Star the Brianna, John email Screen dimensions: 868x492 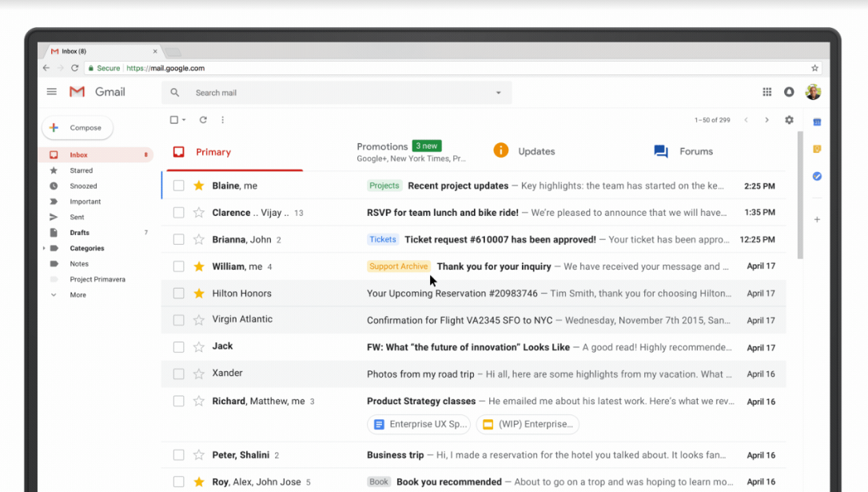[199, 239]
